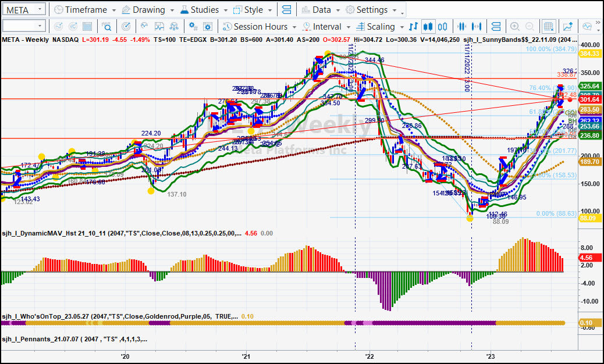Click the second greyed-out chart arrow icon
The image size is (604, 364).
pyautogui.click(x=73, y=27)
